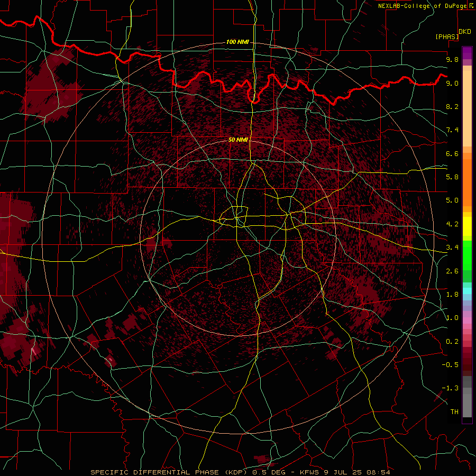
Task: Click the "[PHAS]" units label
Action: coord(447,36)
